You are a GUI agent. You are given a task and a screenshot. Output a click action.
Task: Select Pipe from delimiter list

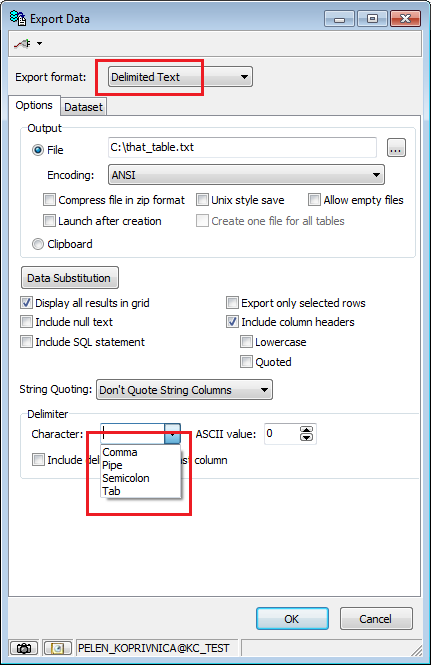pos(112,465)
